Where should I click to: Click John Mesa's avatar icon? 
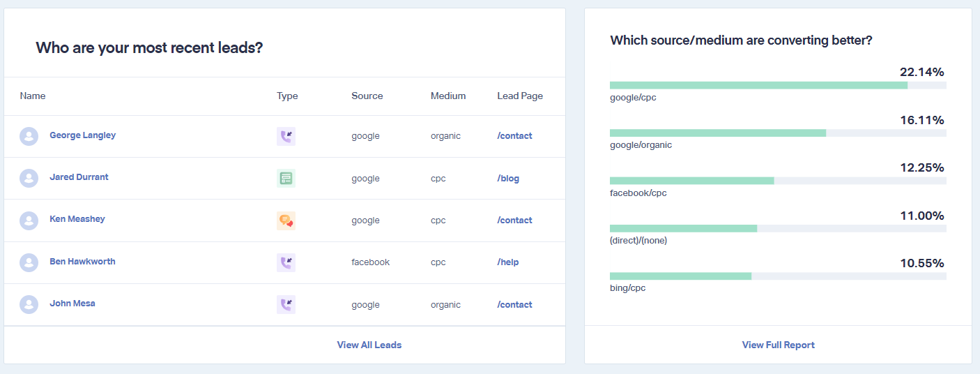(x=29, y=304)
